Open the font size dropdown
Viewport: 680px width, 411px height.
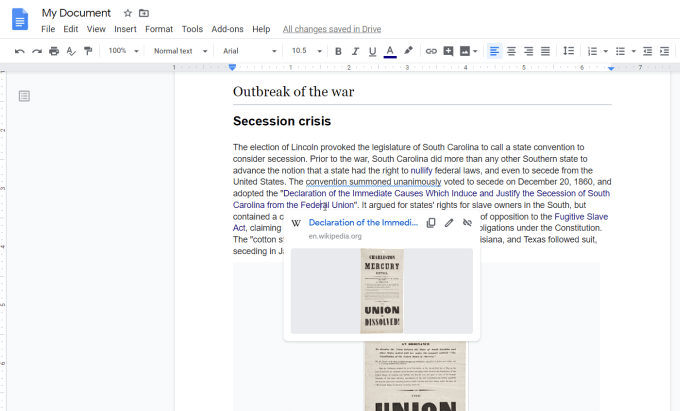tap(307, 51)
